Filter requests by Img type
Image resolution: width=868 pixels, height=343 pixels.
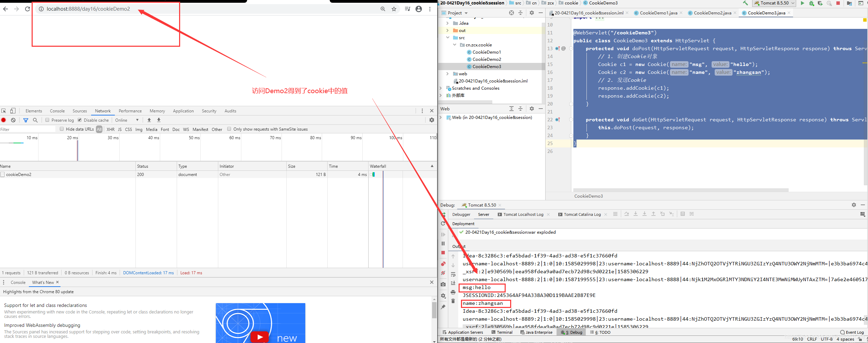139,129
